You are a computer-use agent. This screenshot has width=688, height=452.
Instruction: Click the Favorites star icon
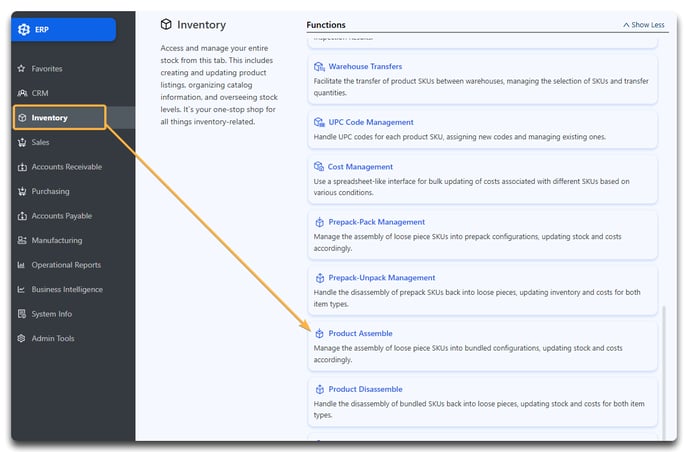click(x=22, y=68)
